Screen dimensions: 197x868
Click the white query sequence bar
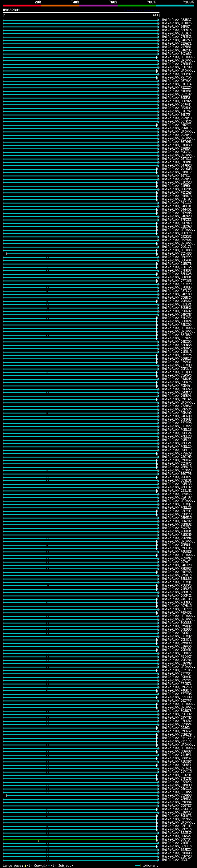pos(81,12)
